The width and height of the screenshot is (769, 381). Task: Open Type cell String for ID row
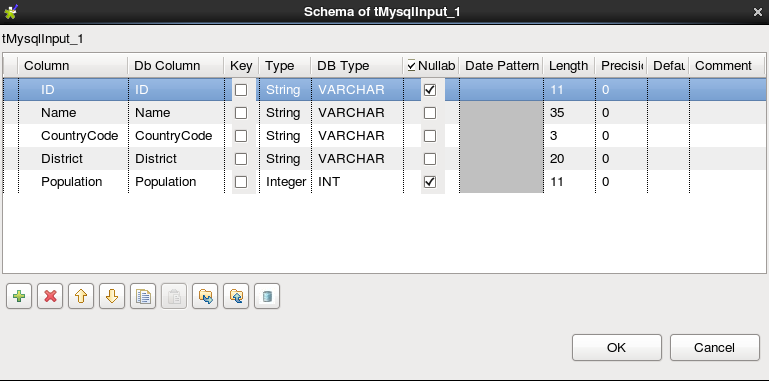pos(285,90)
